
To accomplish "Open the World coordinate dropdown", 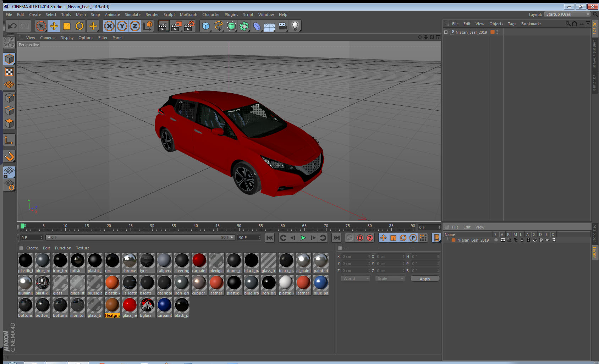I will point(356,278).
